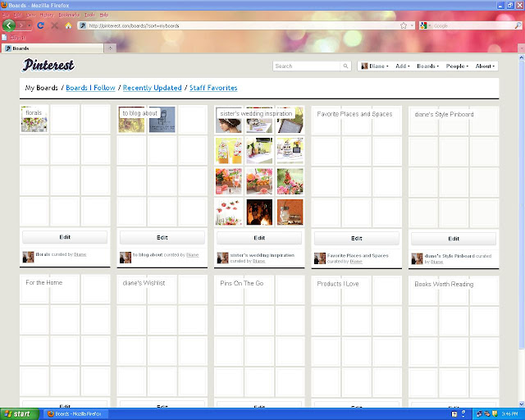Expand the About dropdown menu

[485, 66]
